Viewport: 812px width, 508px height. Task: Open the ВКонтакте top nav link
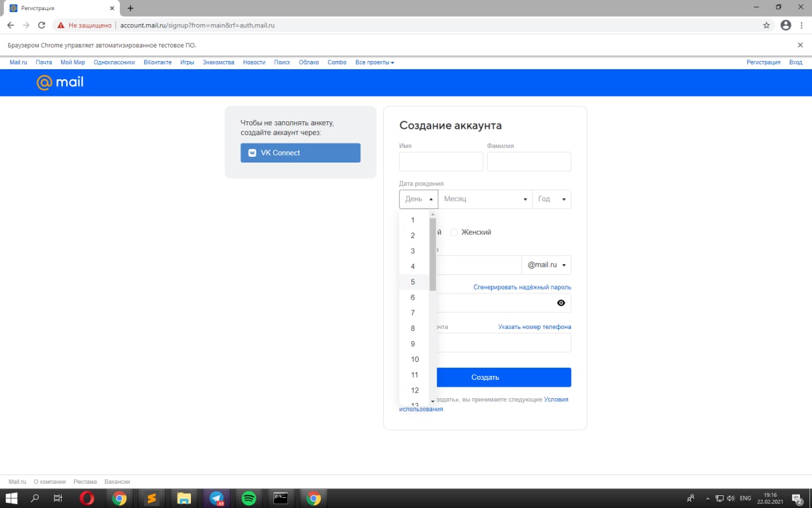(157, 62)
